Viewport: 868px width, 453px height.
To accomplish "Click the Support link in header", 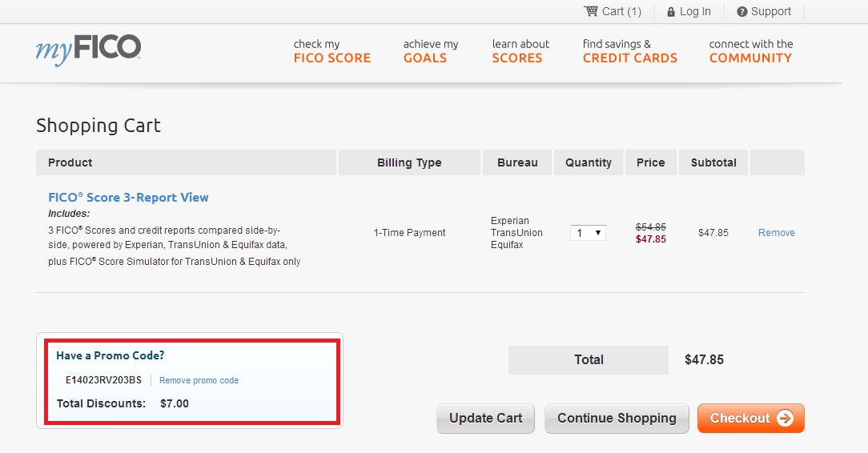I will tap(771, 12).
